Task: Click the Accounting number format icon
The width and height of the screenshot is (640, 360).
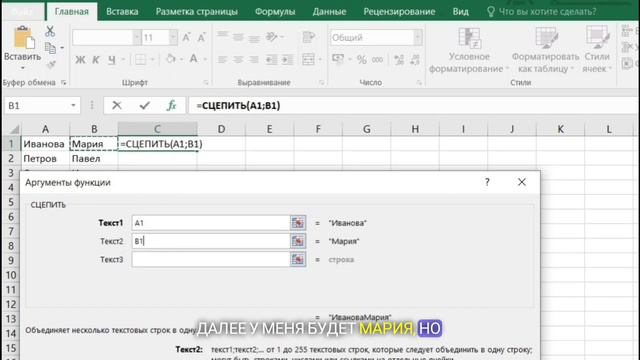Action: click(338, 60)
